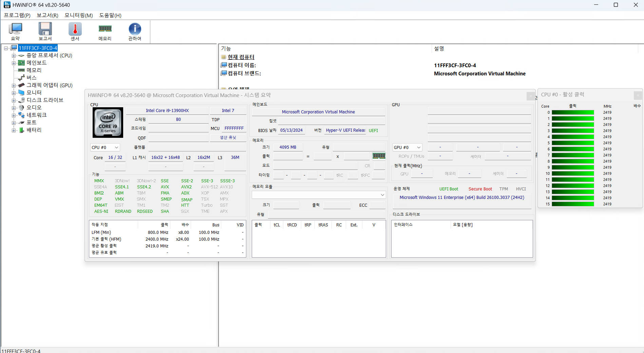Screen dimensions: 644x353
Task: Click the computer icon beside 컴퓨터 이름
Action: click(224, 65)
